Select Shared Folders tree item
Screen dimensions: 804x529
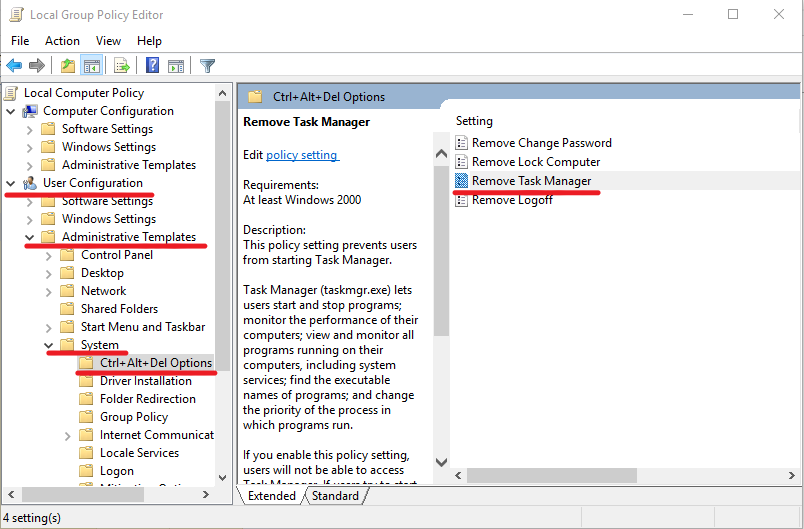[119, 309]
